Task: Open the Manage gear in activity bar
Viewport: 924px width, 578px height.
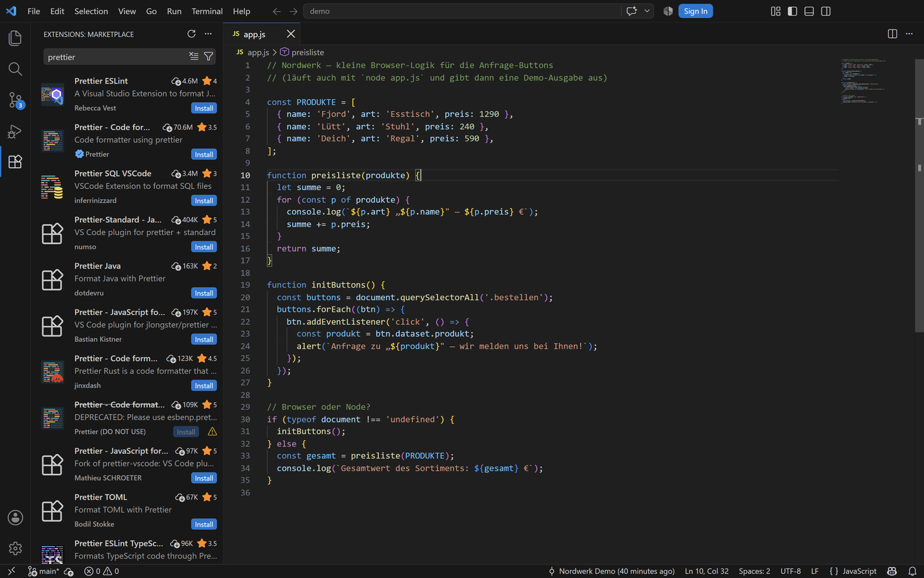Action: pyautogui.click(x=15, y=548)
